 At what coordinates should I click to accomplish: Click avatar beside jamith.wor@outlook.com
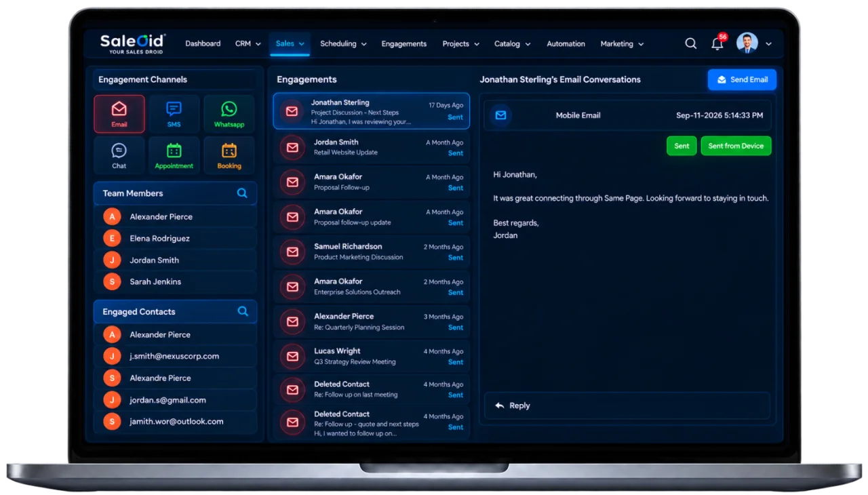point(112,421)
